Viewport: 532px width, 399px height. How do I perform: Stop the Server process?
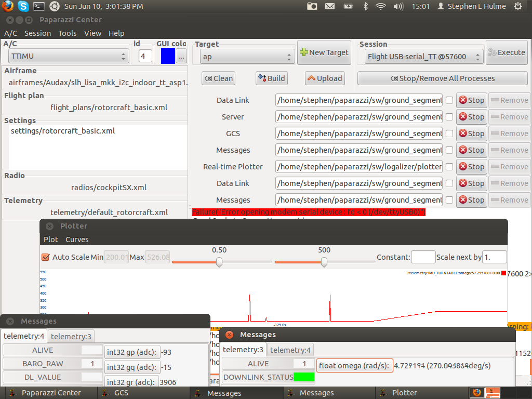click(x=472, y=117)
